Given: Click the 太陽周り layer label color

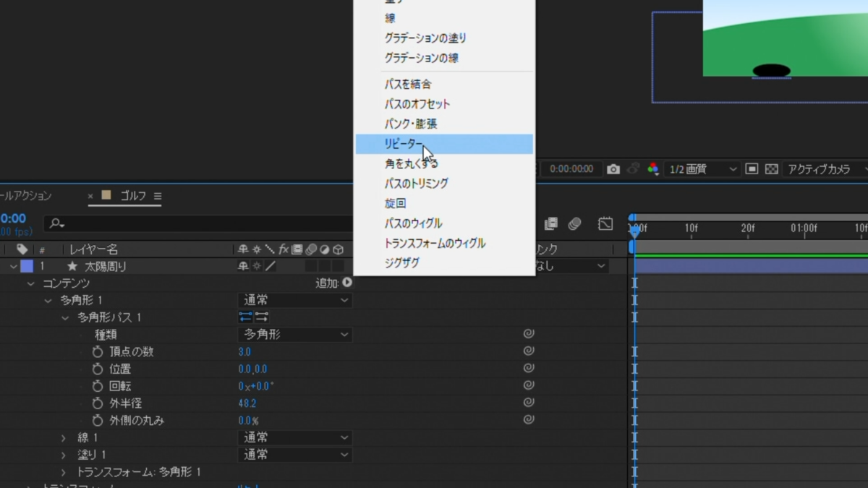Looking at the screenshot, I should (27, 267).
